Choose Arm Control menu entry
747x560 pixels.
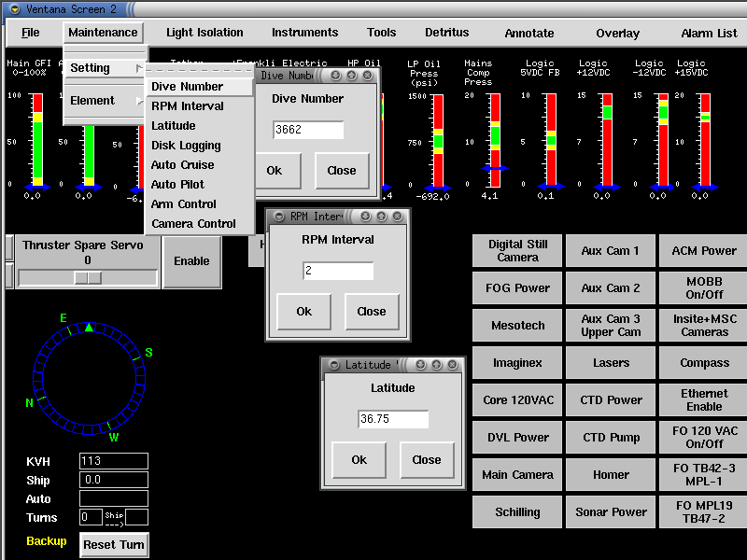point(199,203)
